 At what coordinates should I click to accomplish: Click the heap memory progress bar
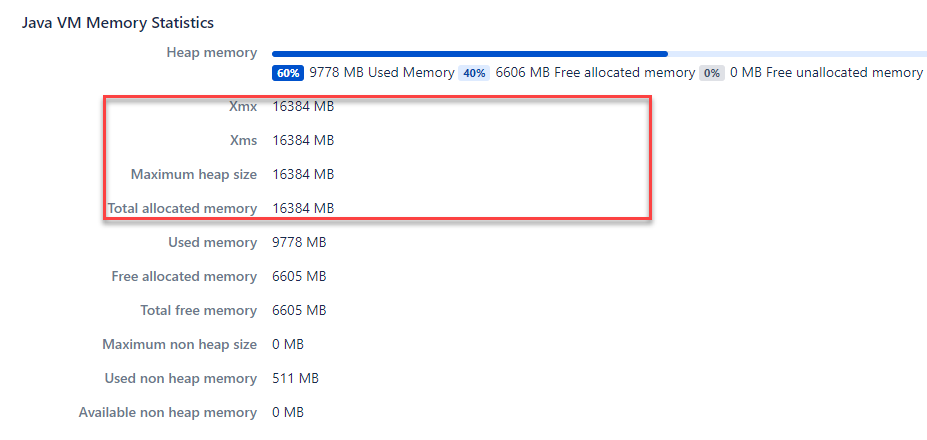(599, 54)
